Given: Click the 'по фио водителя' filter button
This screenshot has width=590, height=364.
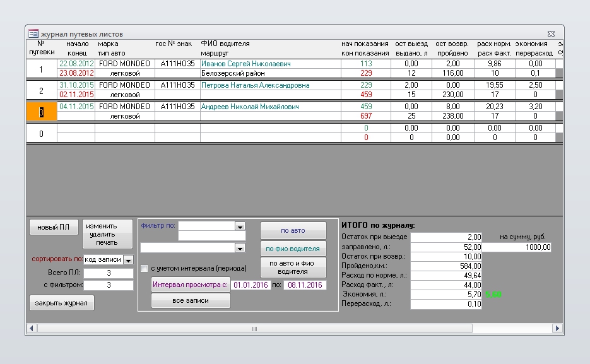Looking at the screenshot, I should (x=293, y=249).
